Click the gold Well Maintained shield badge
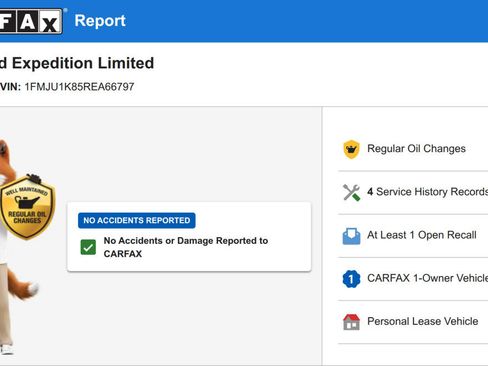488x366 pixels. coord(27,207)
